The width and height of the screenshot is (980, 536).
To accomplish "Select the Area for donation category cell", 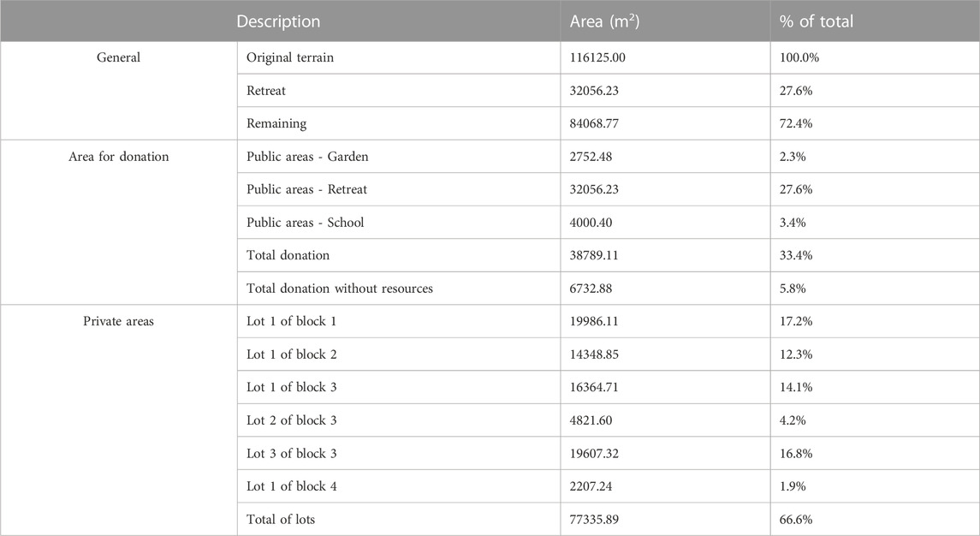I will 118,157.
